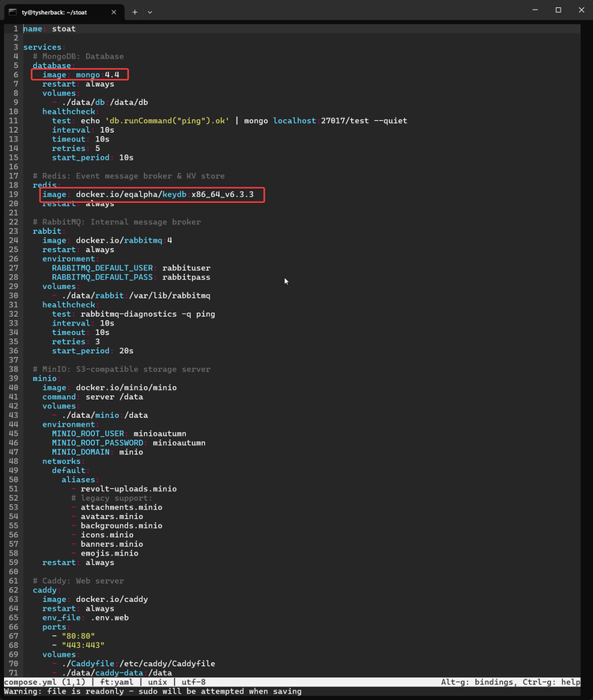Expand the new tab profile dropdown
The width and height of the screenshot is (593, 700).
(150, 12)
